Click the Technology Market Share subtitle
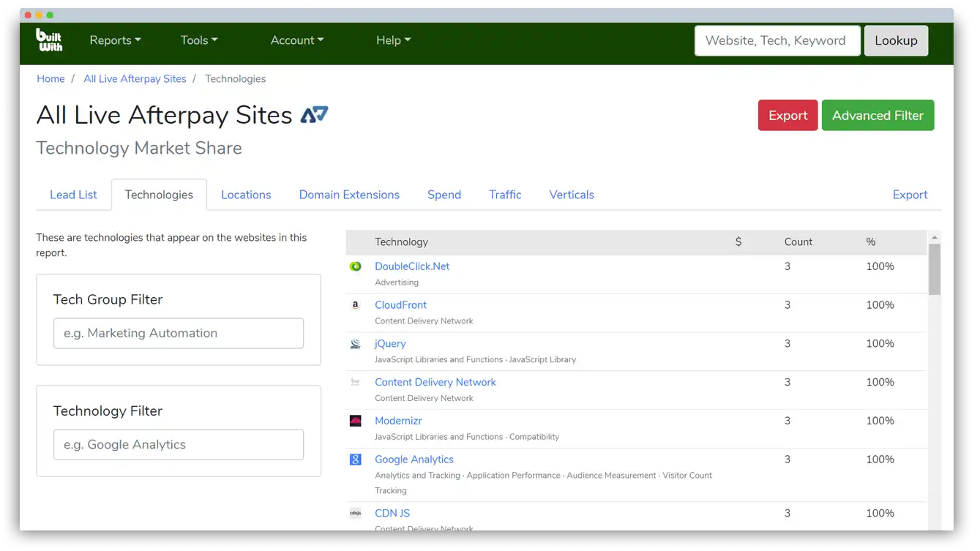Screen dimensions: 980x551 click(139, 148)
